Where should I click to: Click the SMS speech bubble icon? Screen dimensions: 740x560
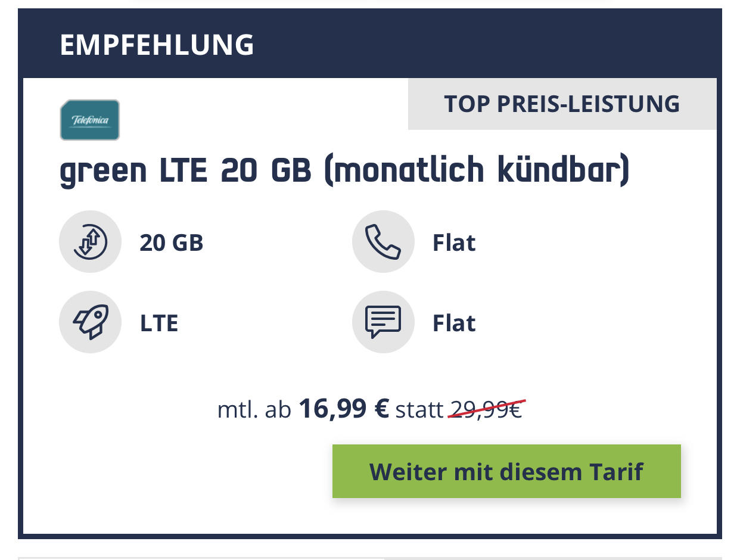click(x=383, y=322)
